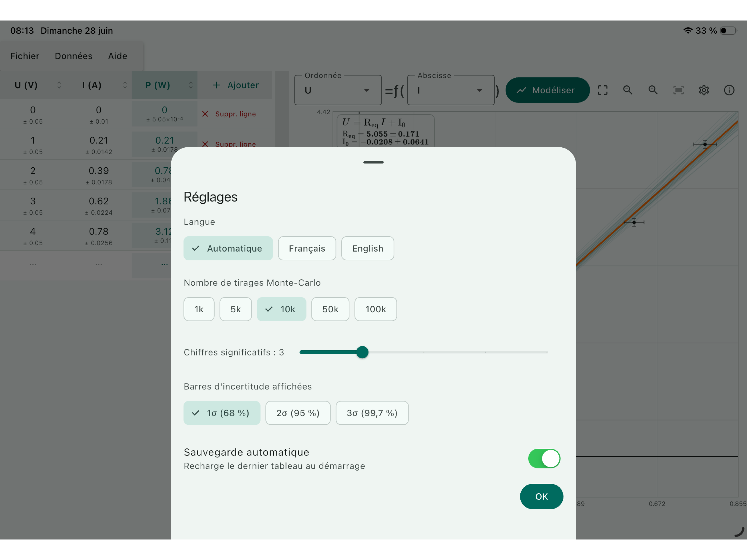Screen dimensions: 747x560
Task: Open the Ordonnée dropdown
Action: [338, 90]
